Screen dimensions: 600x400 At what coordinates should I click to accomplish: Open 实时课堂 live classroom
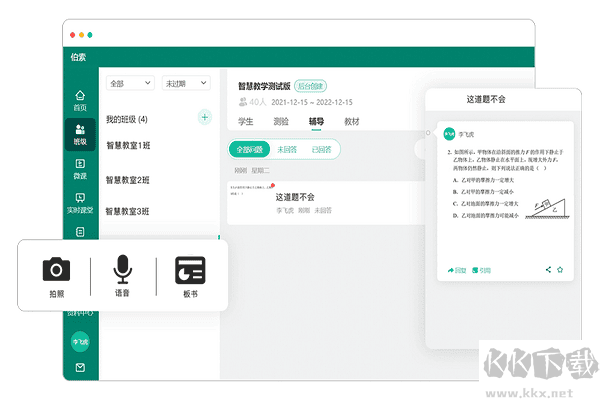coord(80,203)
